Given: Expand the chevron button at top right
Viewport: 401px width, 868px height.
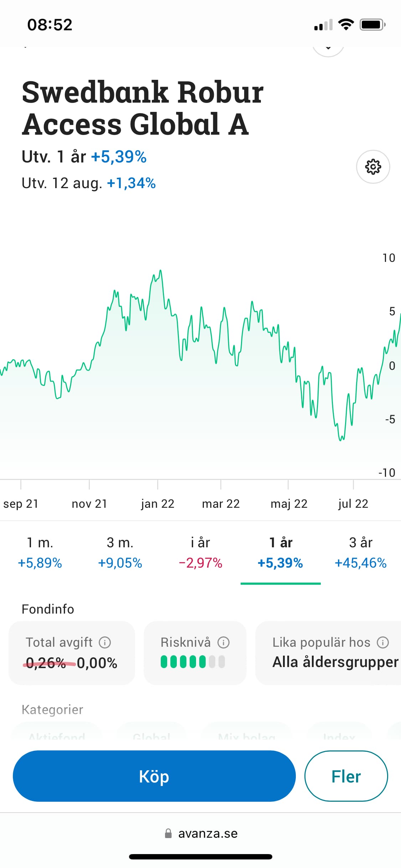Looking at the screenshot, I should [x=328, y=48].
